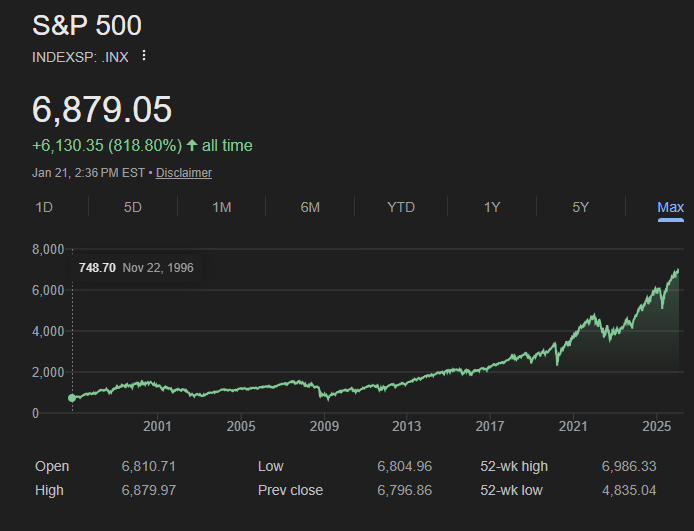Click the 2009 label on the time axis

coord(323,427)
